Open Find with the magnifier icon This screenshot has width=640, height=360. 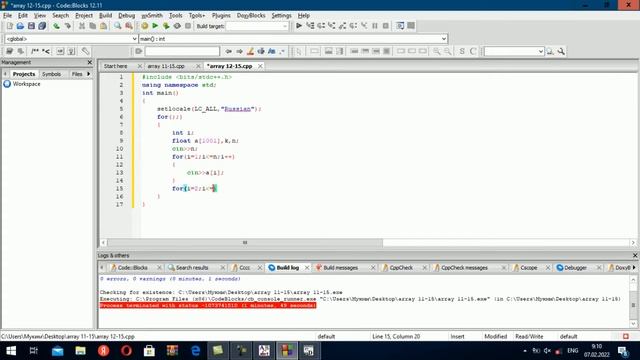coord(118,26)
